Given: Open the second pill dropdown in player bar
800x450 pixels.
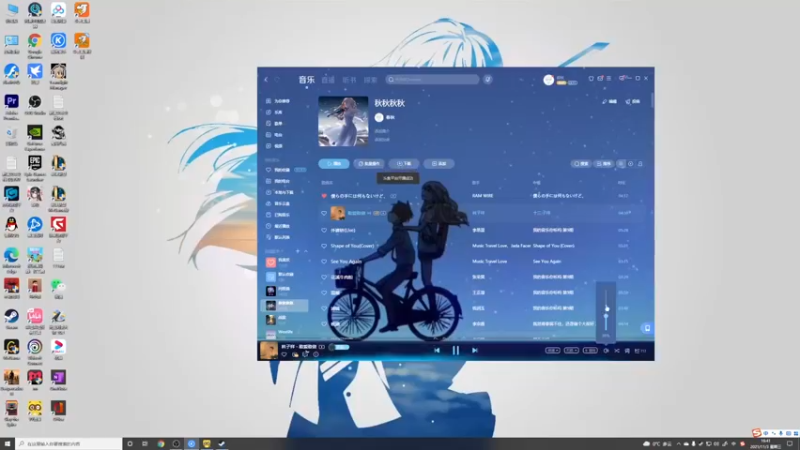Looking at the screenshot, I should click(571, 351).
